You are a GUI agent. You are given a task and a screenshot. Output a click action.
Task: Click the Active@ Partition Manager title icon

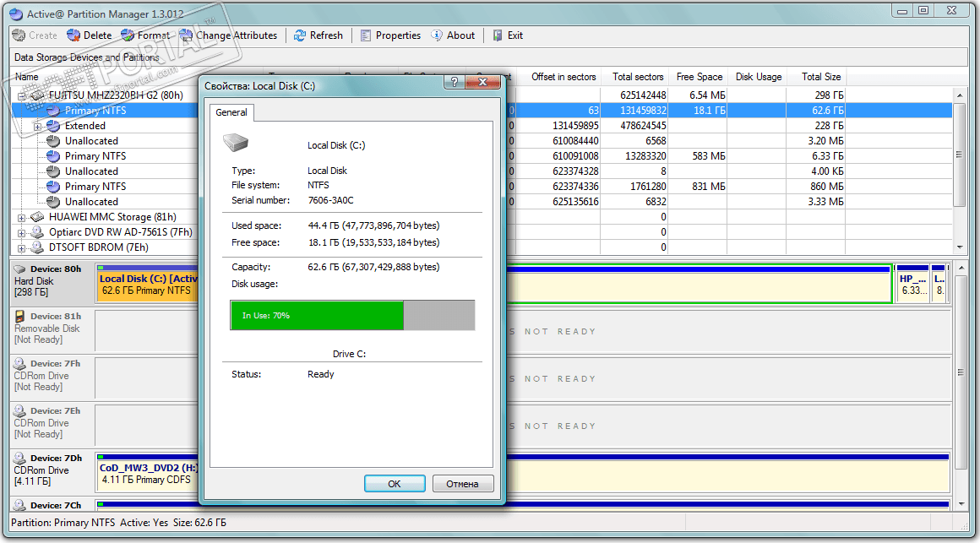(x=16, y=14)
